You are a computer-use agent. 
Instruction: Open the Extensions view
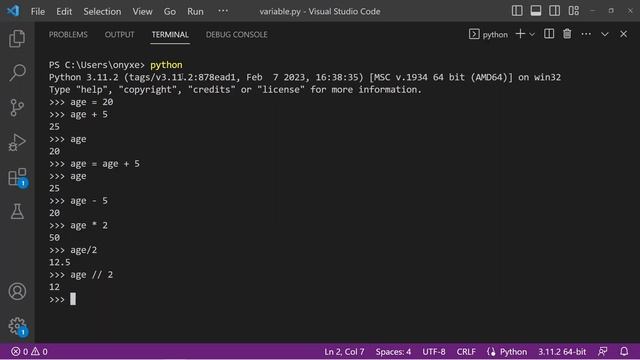tap(17, 177)
